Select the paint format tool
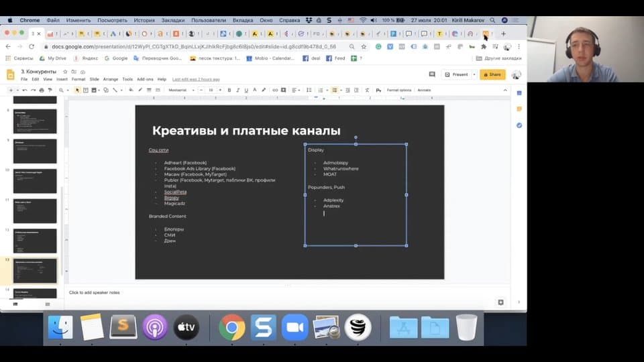This screenshot has width=644, height=362. pos(50,90)
